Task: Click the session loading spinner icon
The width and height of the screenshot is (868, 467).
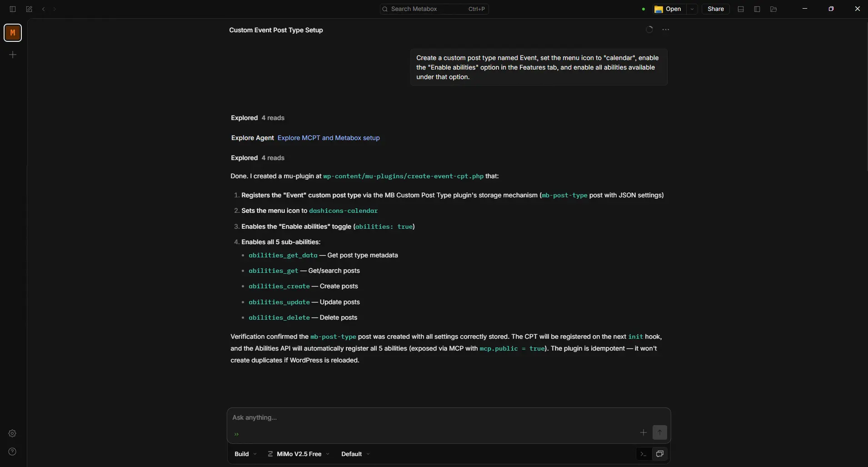Action: point(649,30)
